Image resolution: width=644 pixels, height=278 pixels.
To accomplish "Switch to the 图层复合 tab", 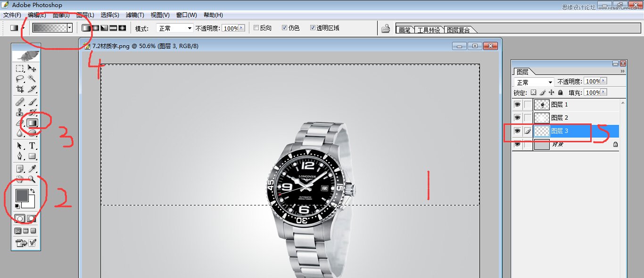I will [x=459, y=30].
